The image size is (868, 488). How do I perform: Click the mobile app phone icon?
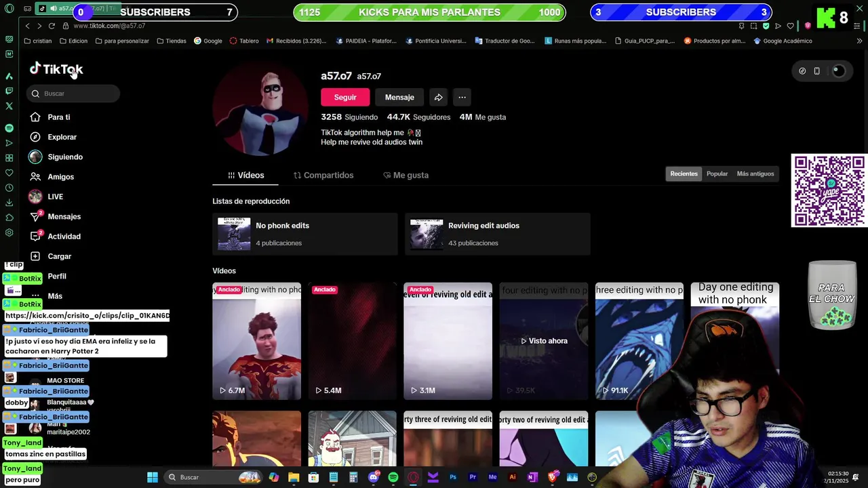(x=816, y=71)
